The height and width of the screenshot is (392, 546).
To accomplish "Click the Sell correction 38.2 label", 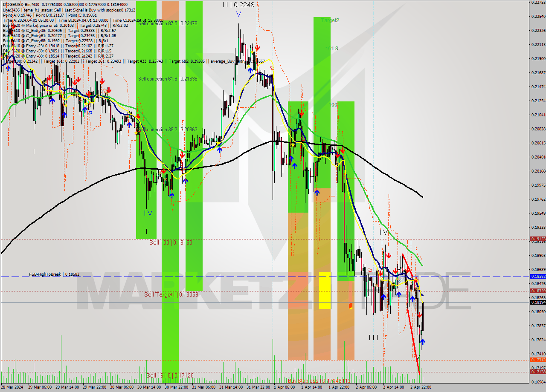I will [x=168, y=130].
